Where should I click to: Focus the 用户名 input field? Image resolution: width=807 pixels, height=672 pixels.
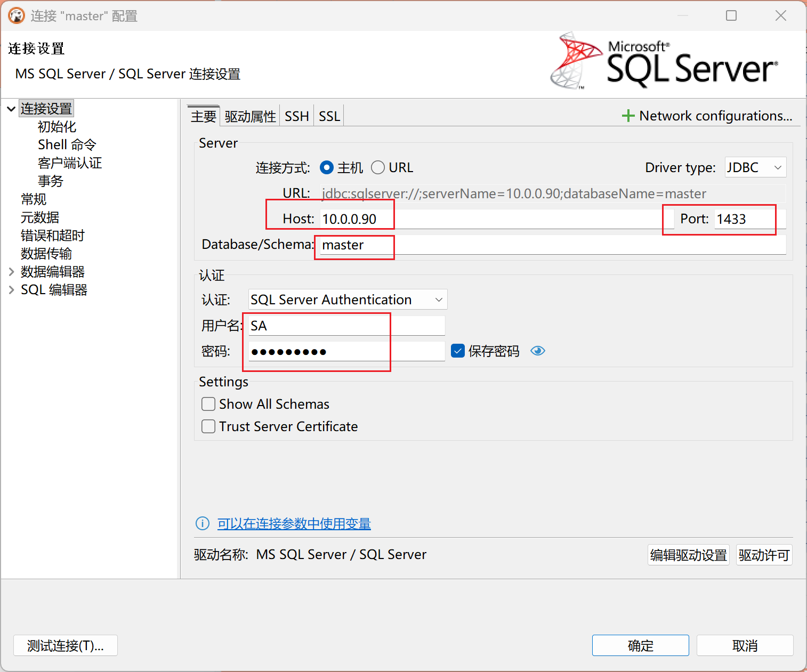pos(346,326)
